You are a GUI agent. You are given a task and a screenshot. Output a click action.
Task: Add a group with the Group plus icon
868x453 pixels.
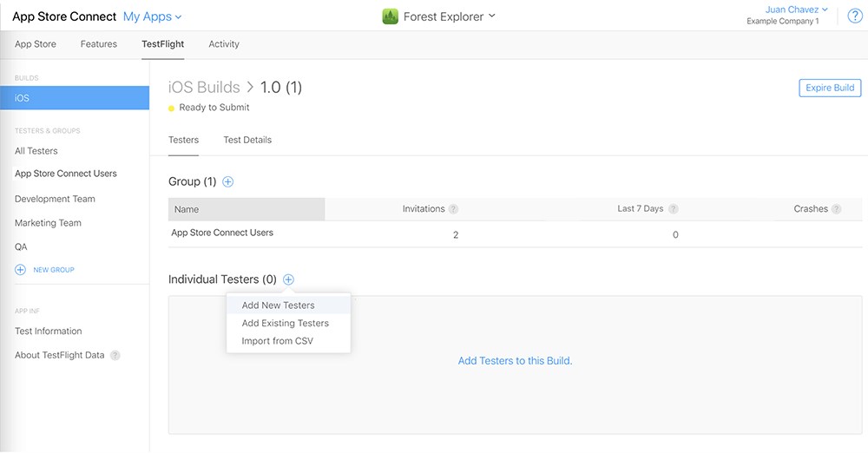(x=227, y=181)
